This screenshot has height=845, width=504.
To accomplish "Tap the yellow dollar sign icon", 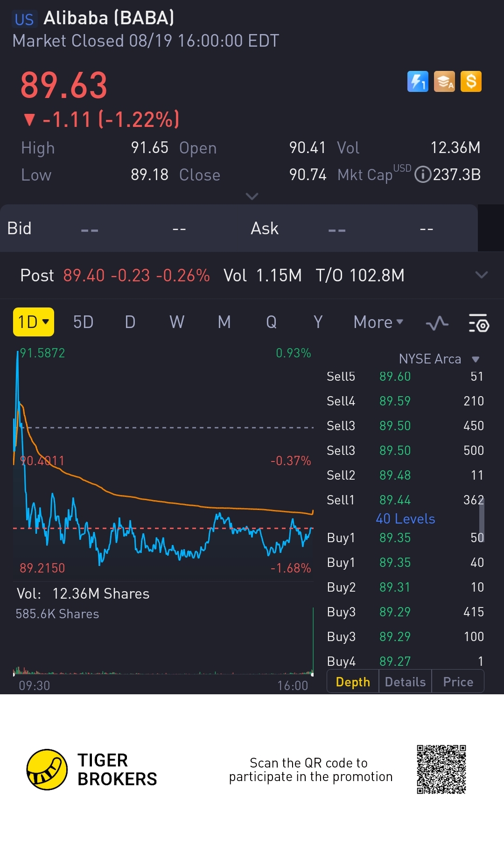I will point(471,82).
